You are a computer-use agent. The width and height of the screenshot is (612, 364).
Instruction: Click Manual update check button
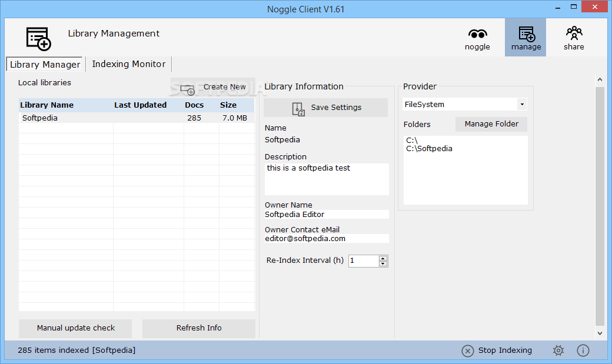click(x=75, y=328)
